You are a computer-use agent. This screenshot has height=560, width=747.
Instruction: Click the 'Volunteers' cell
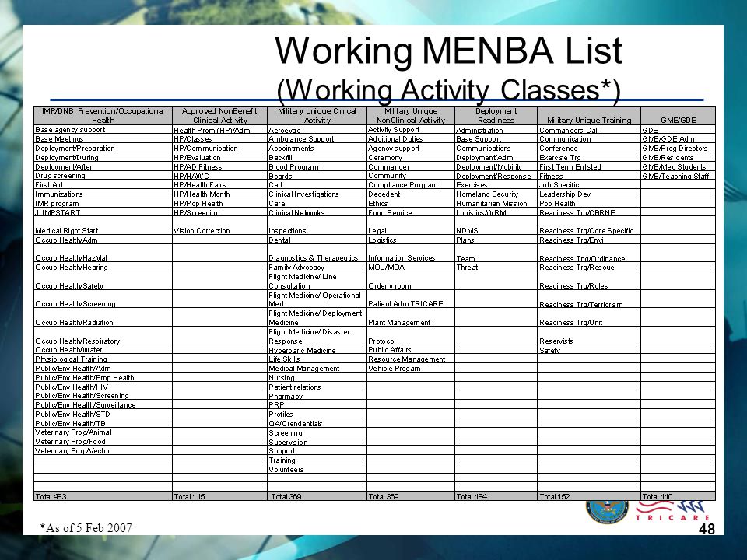coord(317,470)
